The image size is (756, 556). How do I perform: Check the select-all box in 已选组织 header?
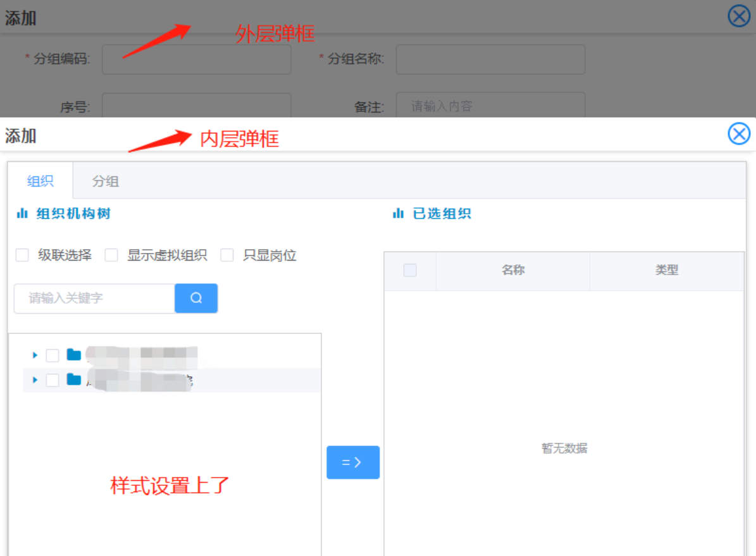409,270
